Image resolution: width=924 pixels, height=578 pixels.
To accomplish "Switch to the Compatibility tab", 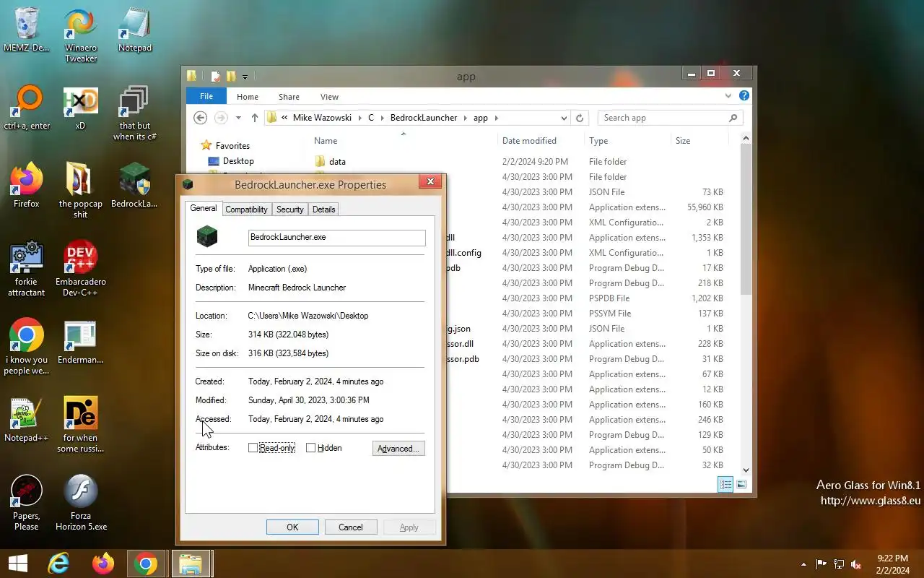I will coord(246,210).
